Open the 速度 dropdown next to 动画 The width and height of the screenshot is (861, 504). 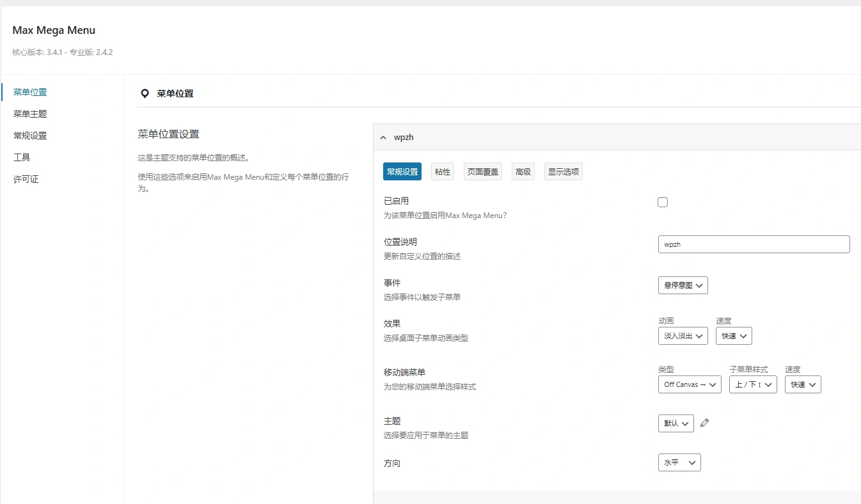click(x=733, y=335)
